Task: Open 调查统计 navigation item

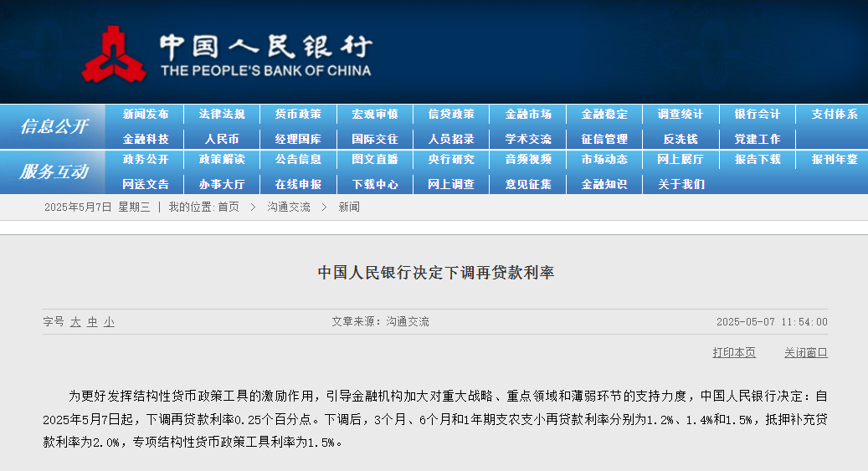Action: [x=681, y=115]
